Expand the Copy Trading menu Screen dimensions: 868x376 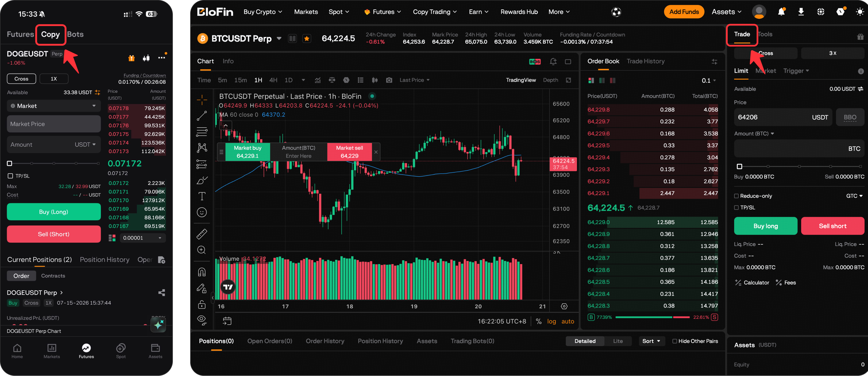click(435, 12)
